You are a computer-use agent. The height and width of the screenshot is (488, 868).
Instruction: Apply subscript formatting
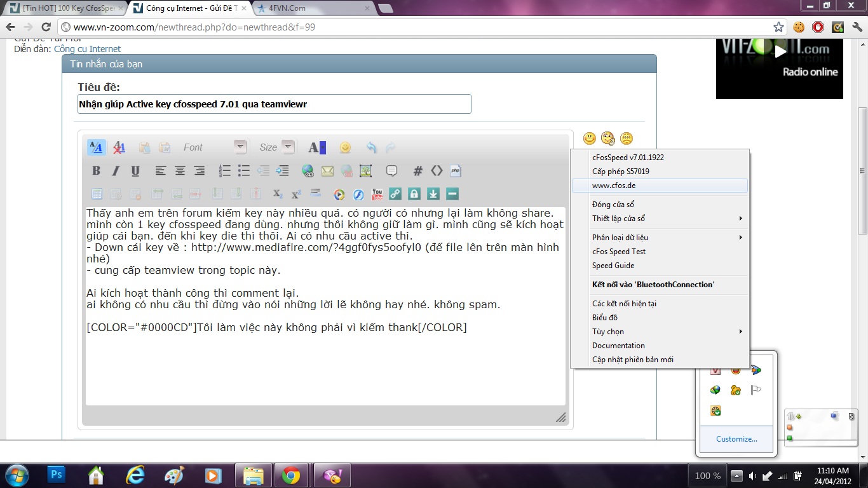pyautogui.click(x=277, y=194)
